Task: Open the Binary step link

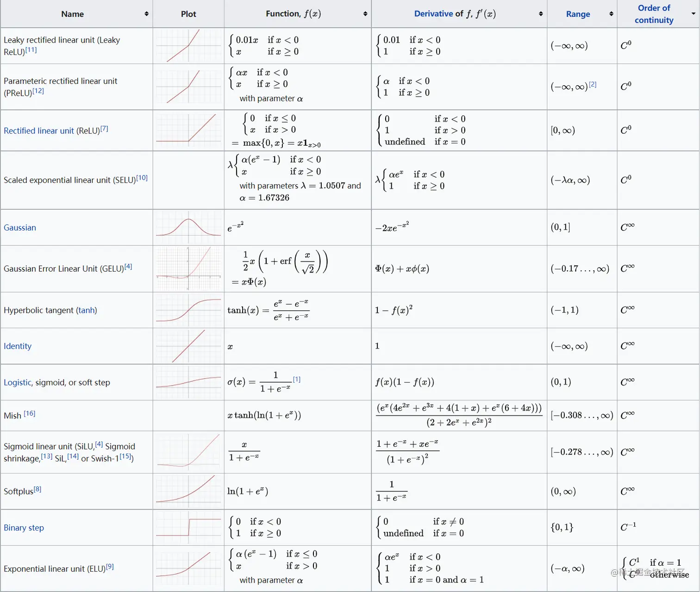Action: click(x=24, y=528)
